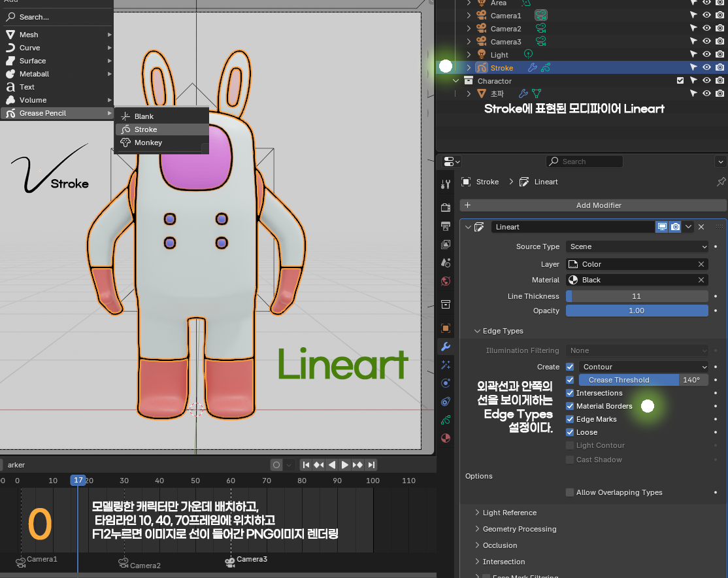Open the Material properties tab
Image resolution: width=728 pixels, height=578 pixels.
(x=446, y=437)
